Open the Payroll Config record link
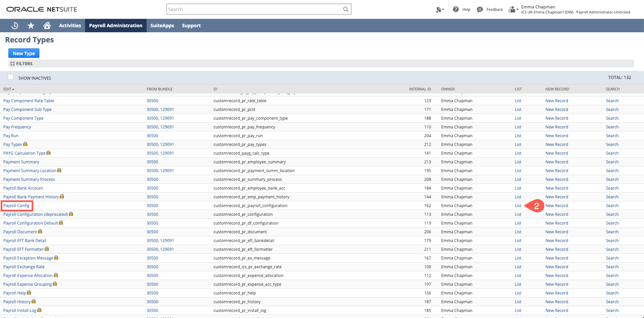 17,205
